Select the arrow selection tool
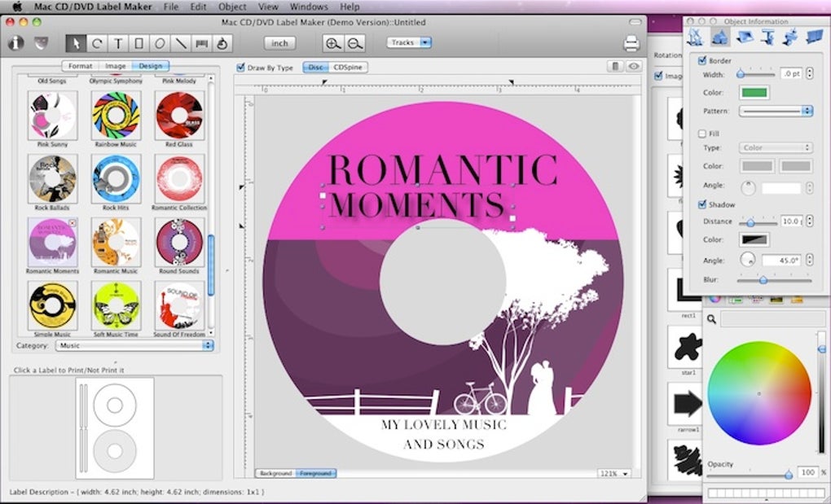 click(x=77, y=43)
